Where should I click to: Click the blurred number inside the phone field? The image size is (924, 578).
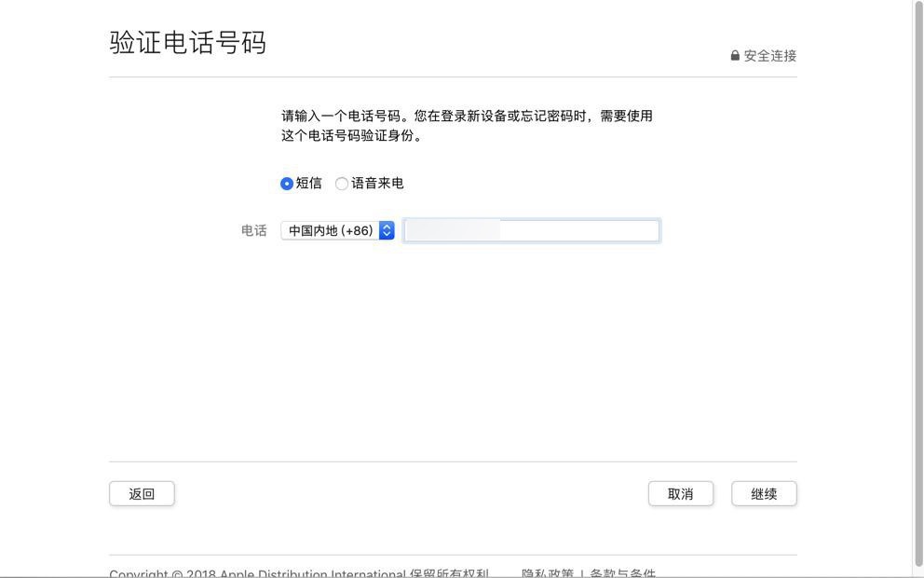coord(454,230)
